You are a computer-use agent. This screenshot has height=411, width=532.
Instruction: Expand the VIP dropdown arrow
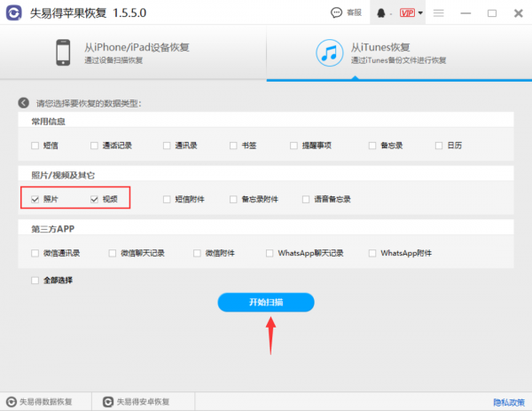(x=420, y=13)
